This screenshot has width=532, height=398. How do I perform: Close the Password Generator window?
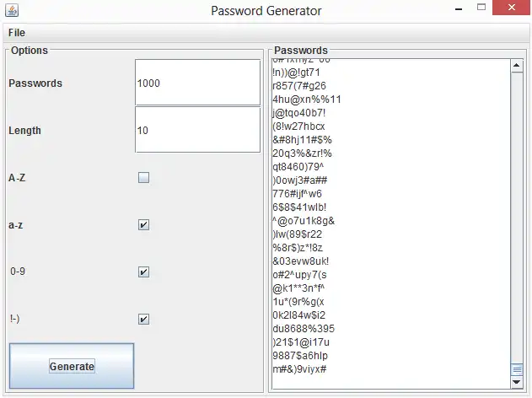(x=512, y=10)
